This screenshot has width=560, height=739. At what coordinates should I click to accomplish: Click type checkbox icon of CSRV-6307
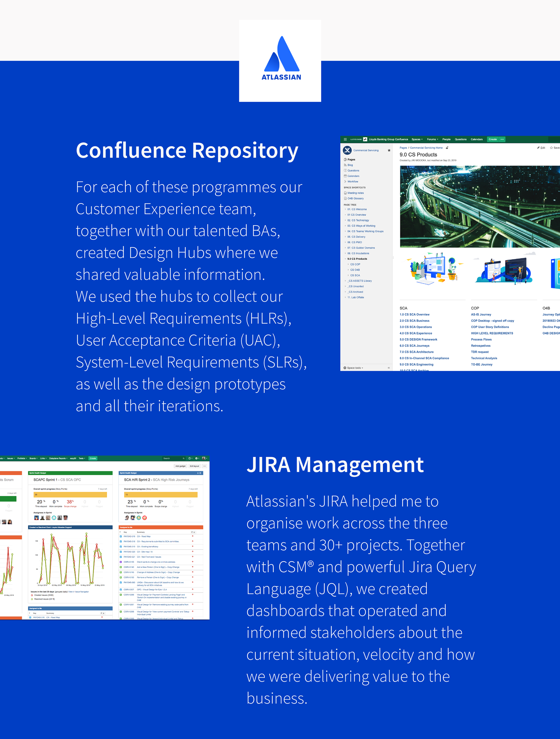[x=120, y=590]
